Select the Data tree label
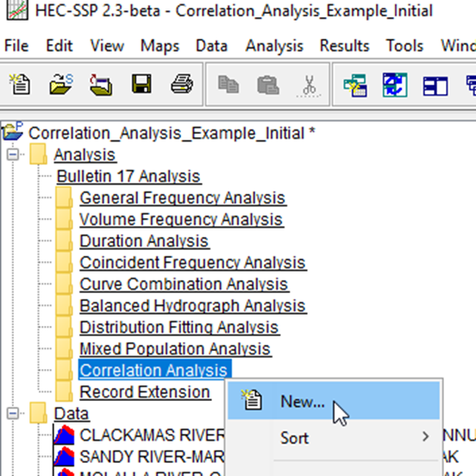This screenshot has height=476, width=476. tap(72, 413)
